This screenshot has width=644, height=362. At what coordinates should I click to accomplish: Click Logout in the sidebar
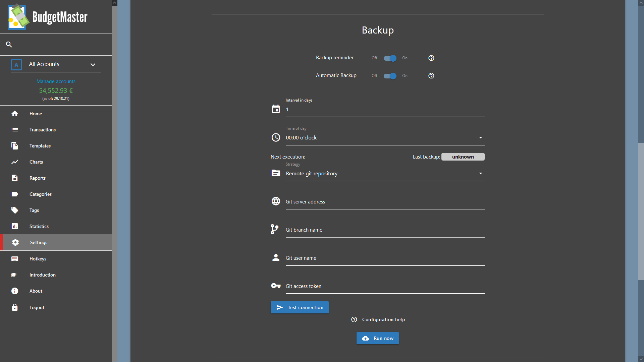[56, 307]
